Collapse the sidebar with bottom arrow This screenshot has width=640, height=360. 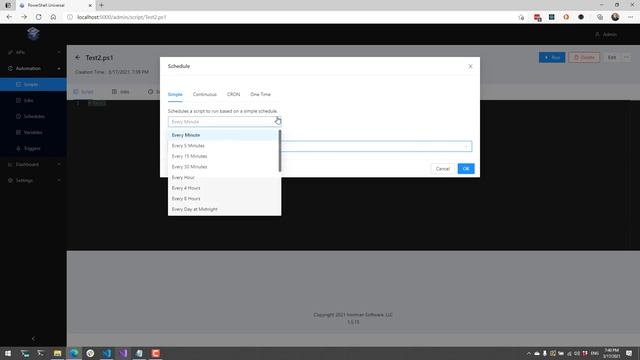[x=33, y=339]
